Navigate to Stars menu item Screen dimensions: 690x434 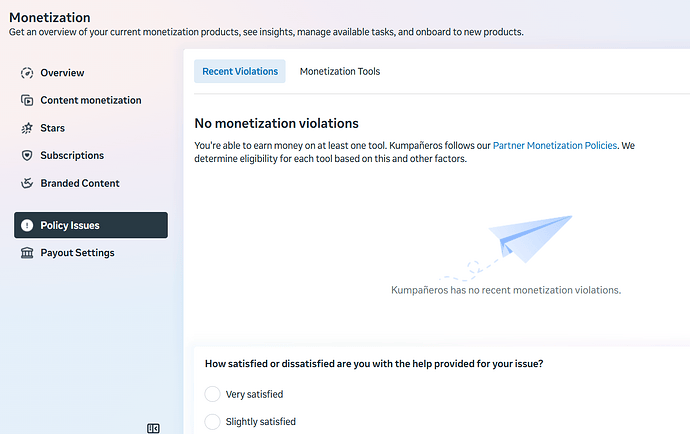tap(52, 128)
